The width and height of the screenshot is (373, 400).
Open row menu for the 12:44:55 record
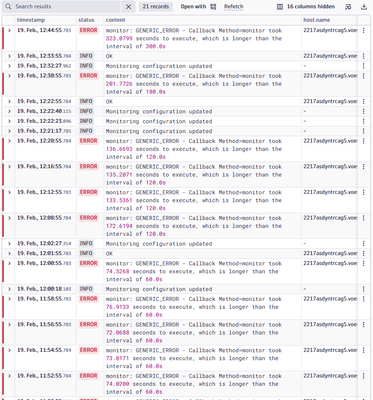tap(363, 30)
